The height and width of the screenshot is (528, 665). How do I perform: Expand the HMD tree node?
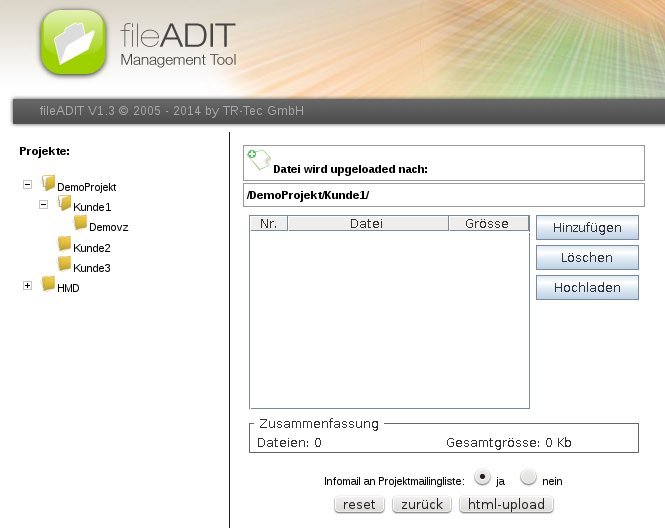[27, 286]
